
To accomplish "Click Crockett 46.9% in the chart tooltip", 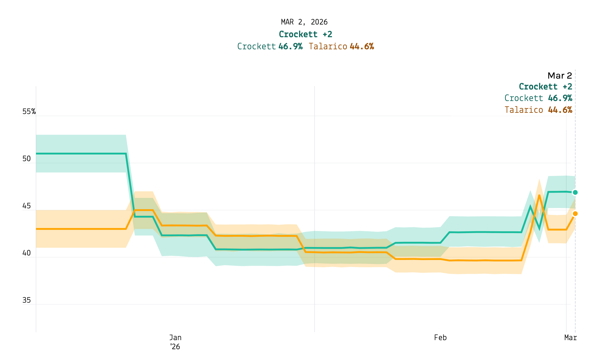I will pyautogui.click(x=538, y=98).
